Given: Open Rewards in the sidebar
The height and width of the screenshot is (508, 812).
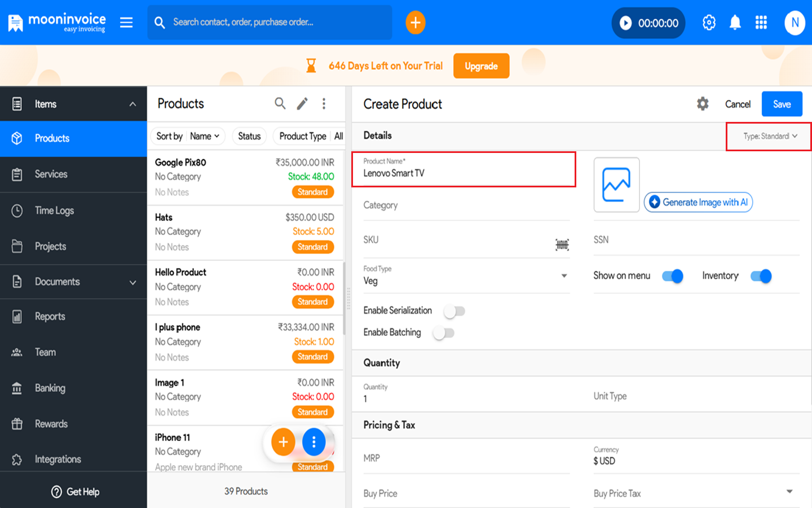Looking at the screenshot, I should point(73,424).
